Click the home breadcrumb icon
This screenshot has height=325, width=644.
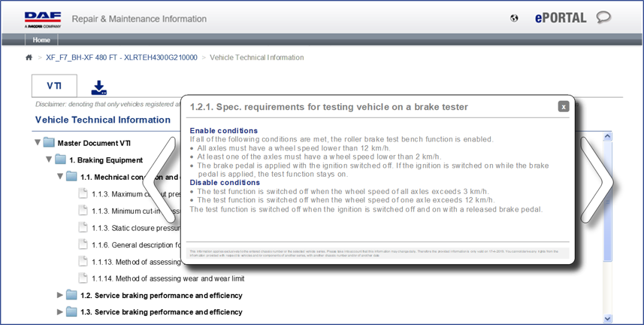(29, 58)
